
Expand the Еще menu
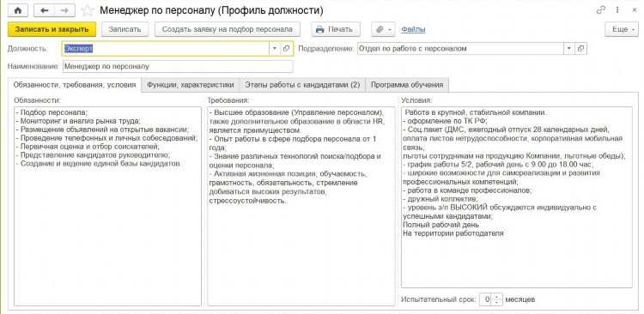coord(622,29)
